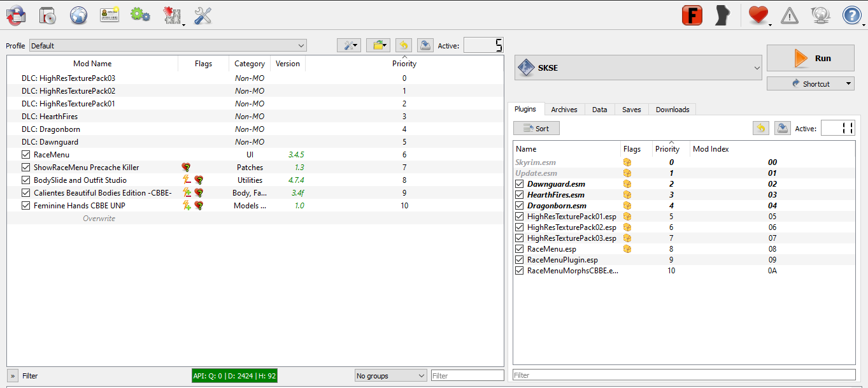Click lightning conflict flag on BodySlide row
Viewport: 868px width, 388px height.
pos(187,180)
